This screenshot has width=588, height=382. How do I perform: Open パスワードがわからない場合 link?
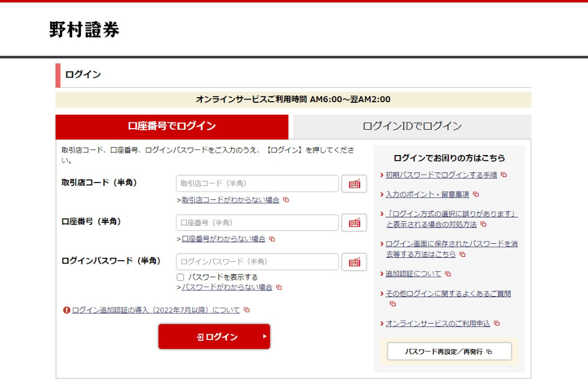[x=227, y=288]
